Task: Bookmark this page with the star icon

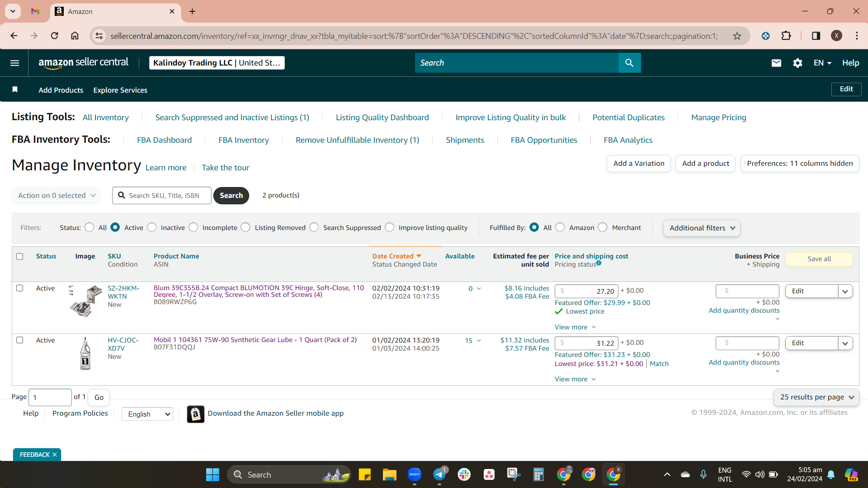Action: pyautogui.click(x=737, y=36)
